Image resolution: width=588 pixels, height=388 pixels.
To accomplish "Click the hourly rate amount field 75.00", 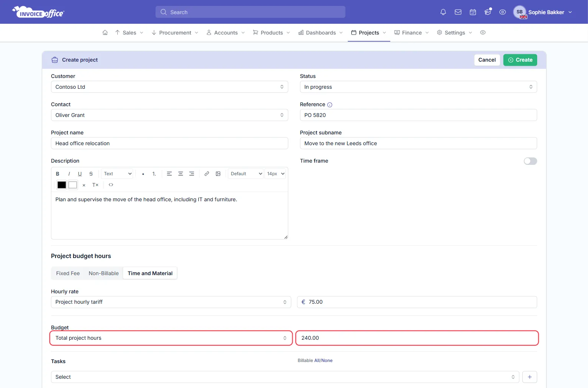I will coord(417,302).
